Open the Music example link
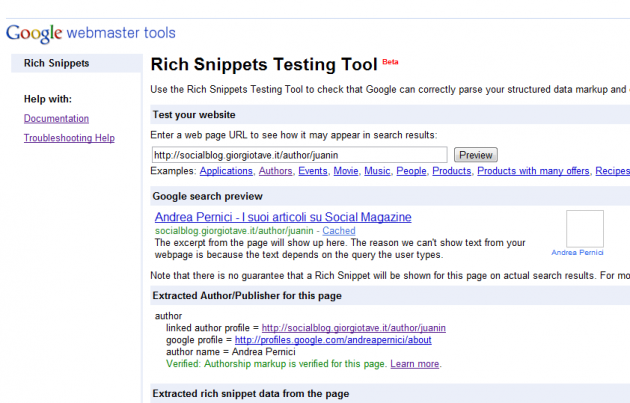Screen dimensions: 630x403 (x=377, y=171)
